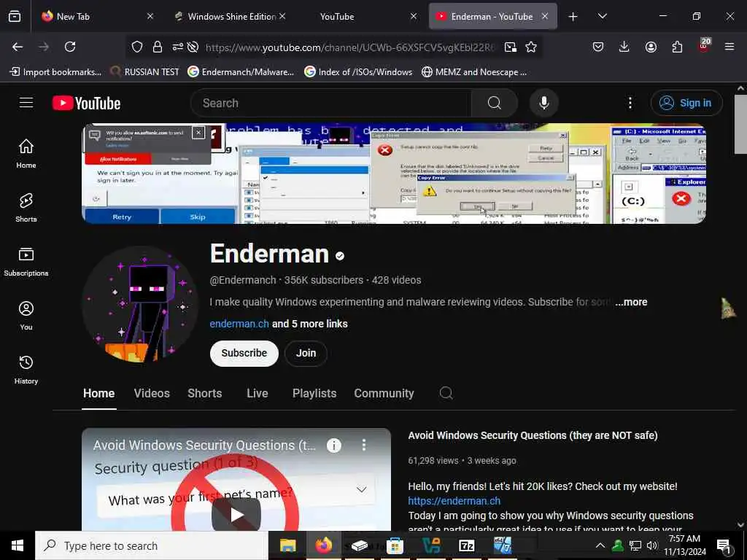Open https://enderman.ch link in description
Image resolution: width=747 pixels, height=560 pixels.
click(454, 501)
